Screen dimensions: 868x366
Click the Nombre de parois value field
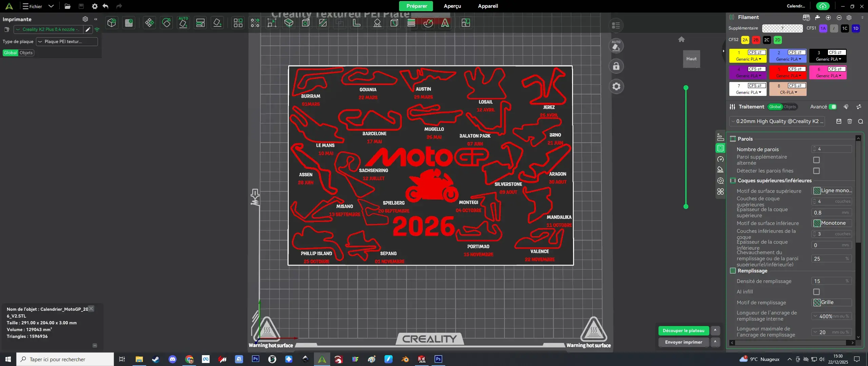(831, 149)
